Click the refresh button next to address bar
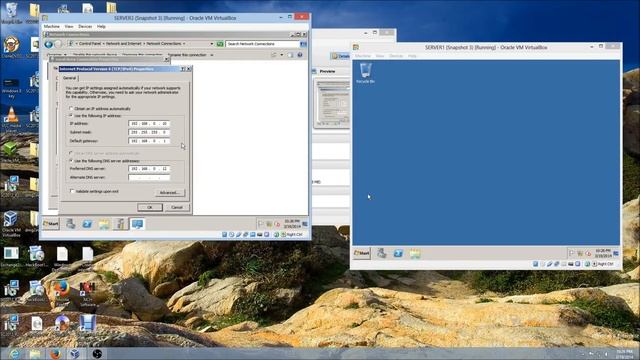Image resolution: width=640 pixels, height=360 pixels. click(x=220, y=44)
